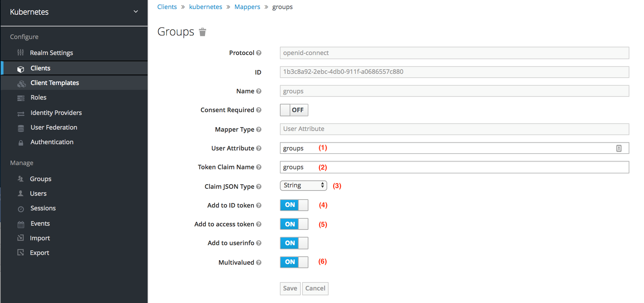The height and width of the screenshot is (303, 644).
Task: Click the Realm Settings sliders icon
Action: coord(21,53)
